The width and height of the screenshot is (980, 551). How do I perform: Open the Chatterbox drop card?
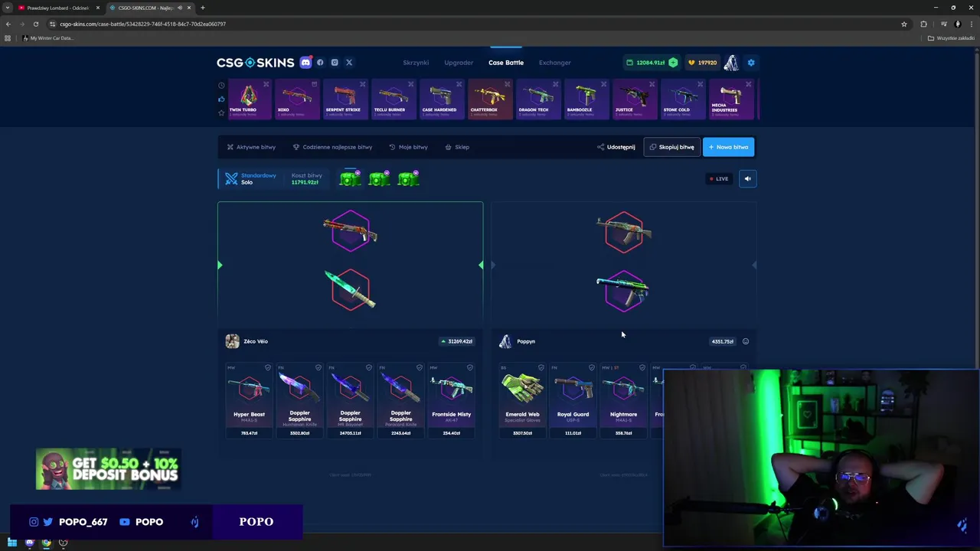(x=489, y=99)
